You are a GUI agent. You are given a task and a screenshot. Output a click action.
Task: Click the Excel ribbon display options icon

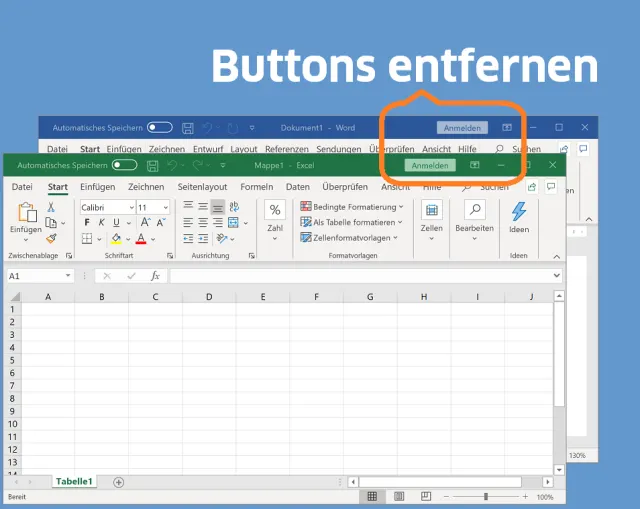(x=474, y=165)
